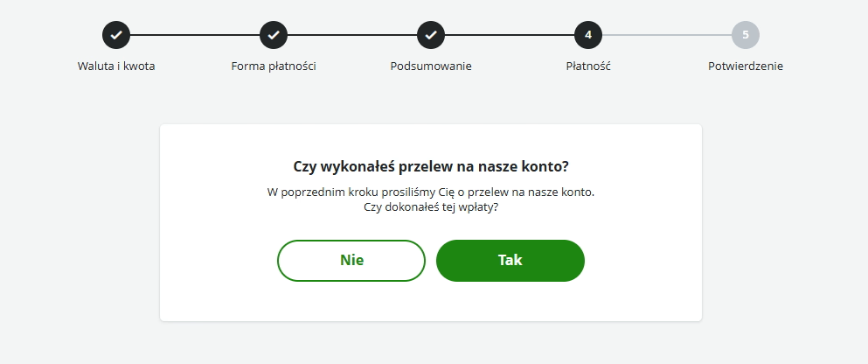Click the Płatność step label
868x364 pixels.
tap(588, 66)
